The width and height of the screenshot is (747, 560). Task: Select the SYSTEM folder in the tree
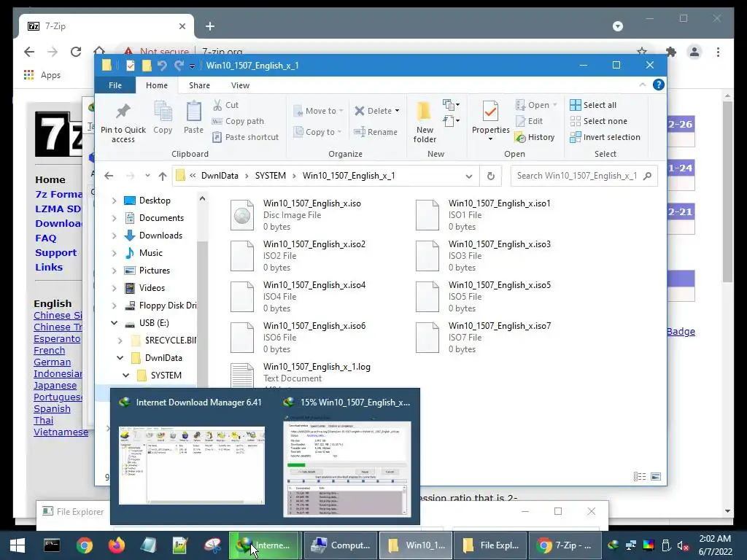coord(166,376)
